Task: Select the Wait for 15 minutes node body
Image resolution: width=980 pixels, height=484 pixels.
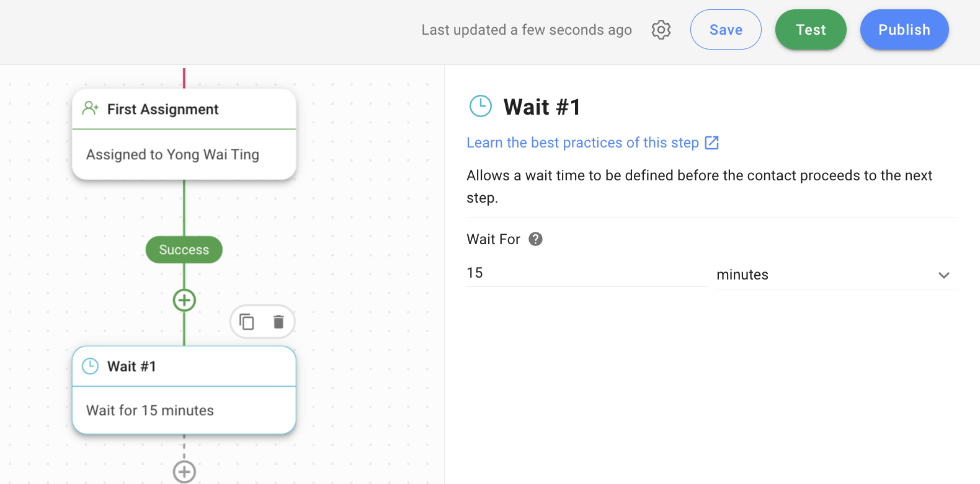Action: coord(184,410)
